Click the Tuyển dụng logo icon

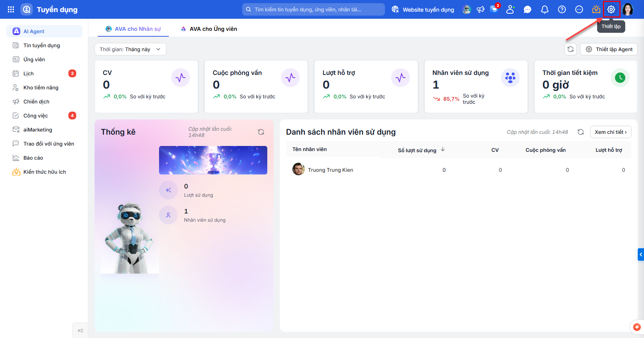click(27, 9)
